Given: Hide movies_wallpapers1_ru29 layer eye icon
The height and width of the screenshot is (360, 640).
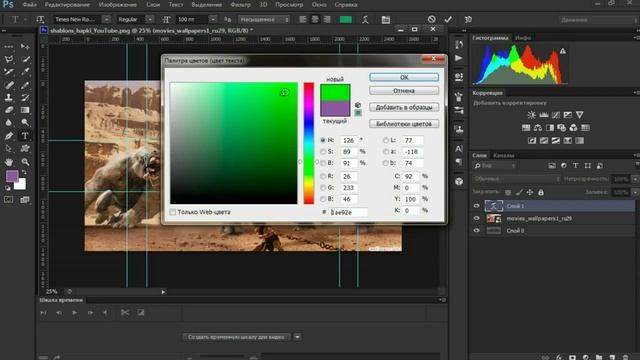Looking at the screenshot, I should (x=476, y=218).
